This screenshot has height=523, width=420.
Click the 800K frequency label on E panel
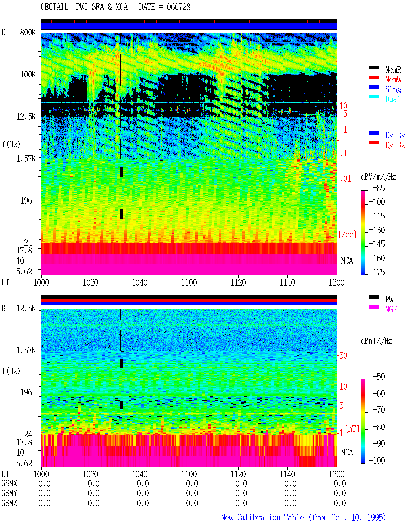tap(28, 33)
